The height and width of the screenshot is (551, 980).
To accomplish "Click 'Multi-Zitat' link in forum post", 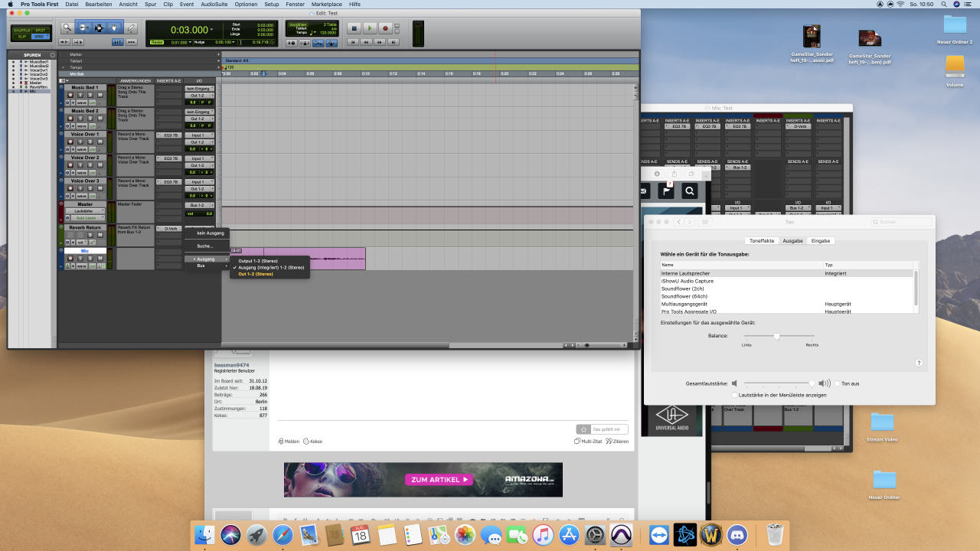I will pyautogui.click(x=588, y=442).
